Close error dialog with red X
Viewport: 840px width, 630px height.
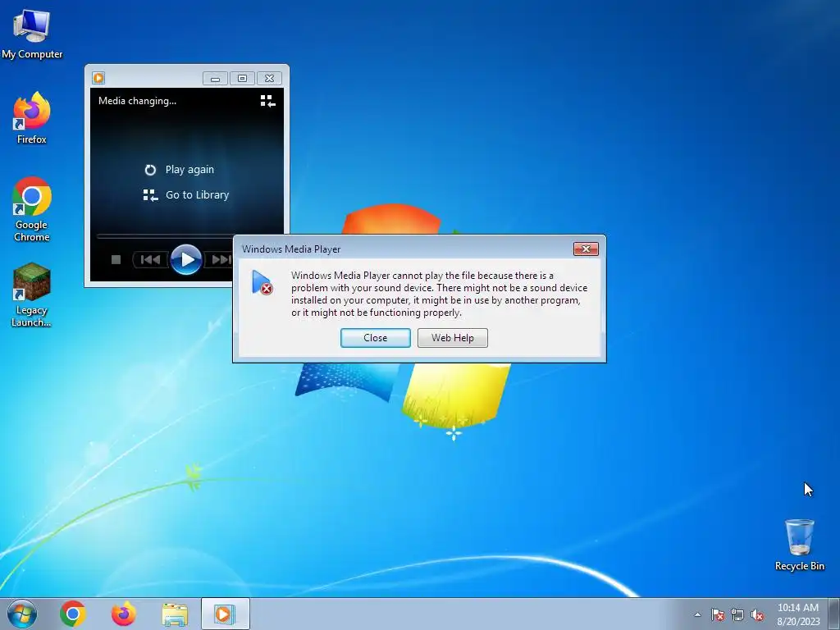pos(586,249)
